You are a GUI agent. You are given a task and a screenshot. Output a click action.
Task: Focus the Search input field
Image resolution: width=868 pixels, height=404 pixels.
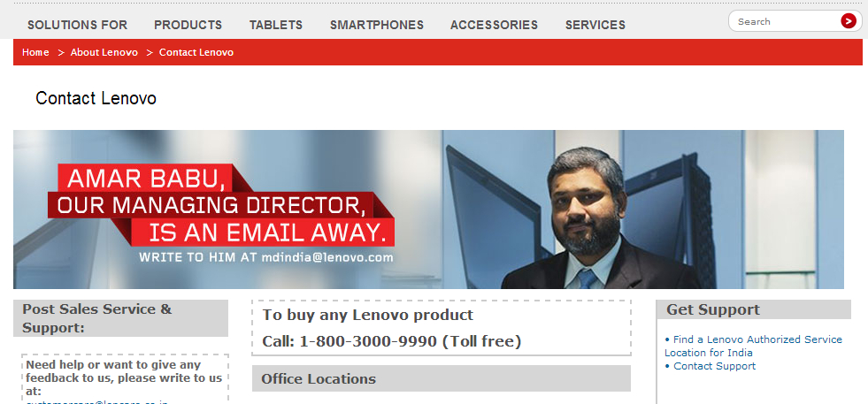786,21
